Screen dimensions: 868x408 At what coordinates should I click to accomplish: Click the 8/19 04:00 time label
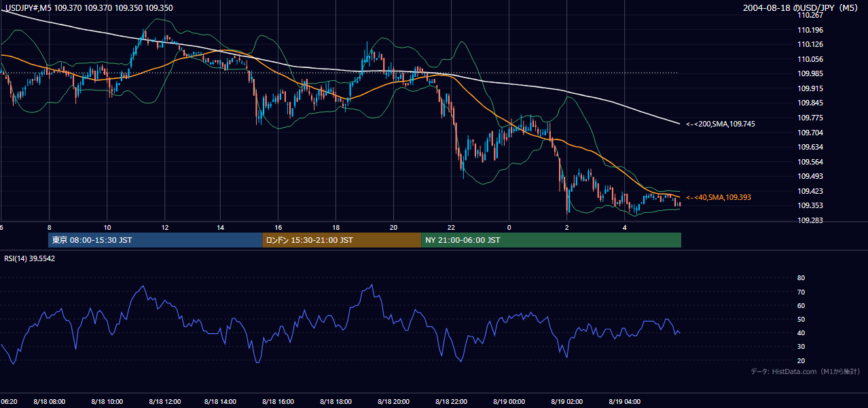coord(625,402)
